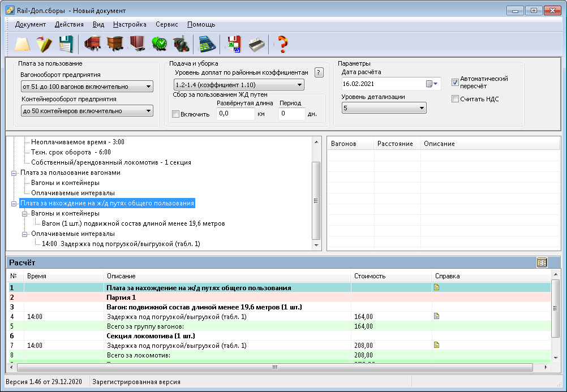567x392 pixels.
Task: Click the dark red freight wagon toolbar icon
Action: tap(93, 44)
